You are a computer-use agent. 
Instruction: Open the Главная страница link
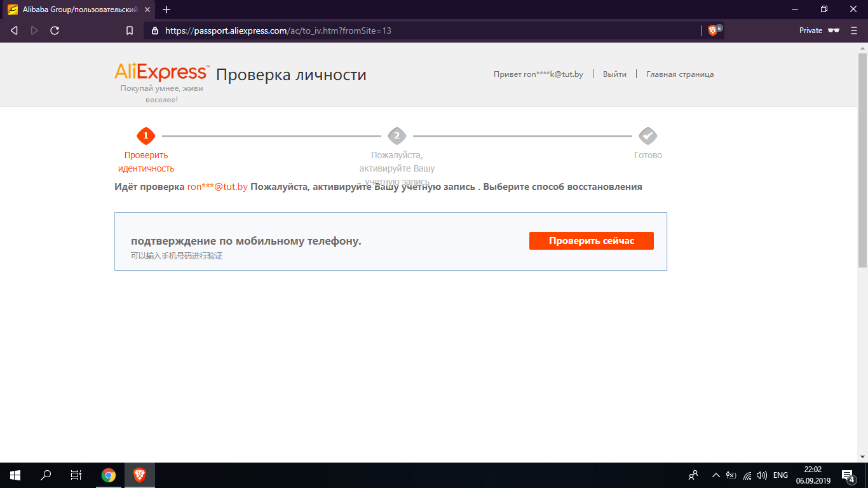click(680, 74)
